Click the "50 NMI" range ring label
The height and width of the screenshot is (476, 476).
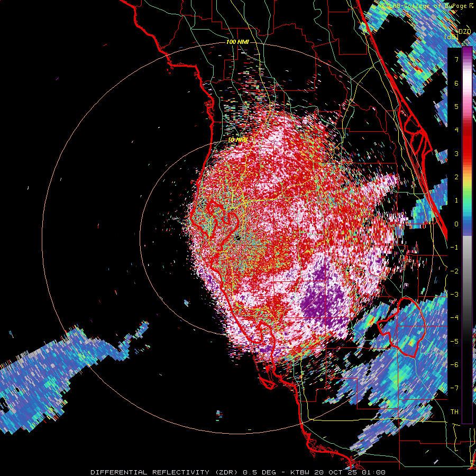pyautogui.click(x=237, y=140)
